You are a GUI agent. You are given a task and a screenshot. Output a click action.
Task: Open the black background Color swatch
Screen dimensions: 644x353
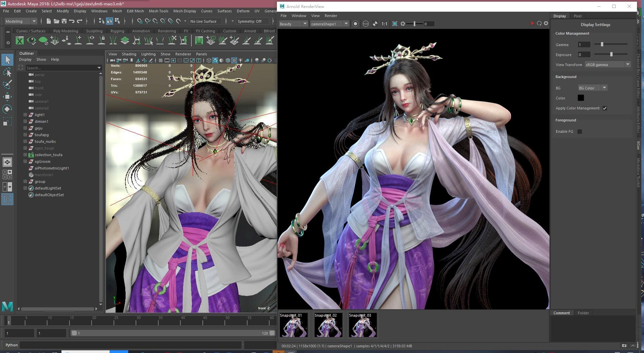tap(581, 98)
